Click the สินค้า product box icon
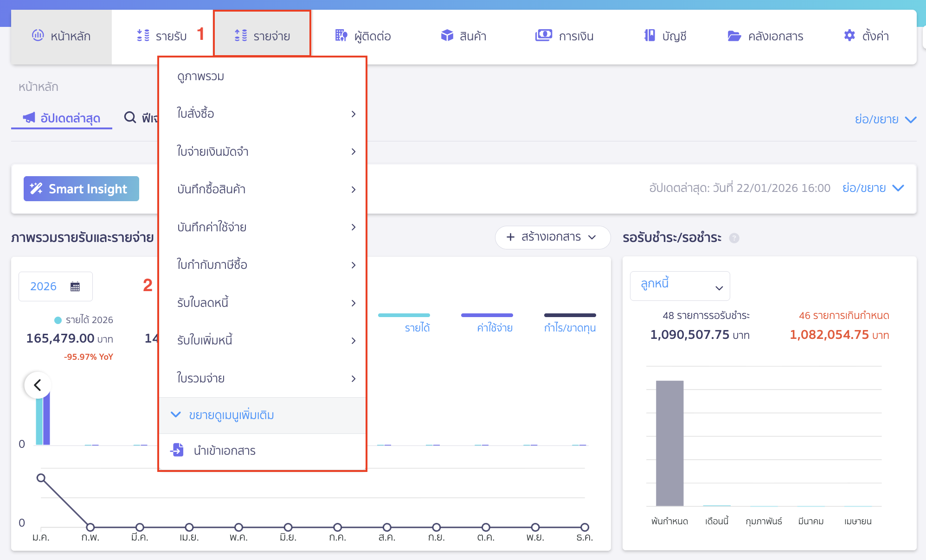Image resolution: width=926 pixels, height=560 pixels. click(447, 36)
